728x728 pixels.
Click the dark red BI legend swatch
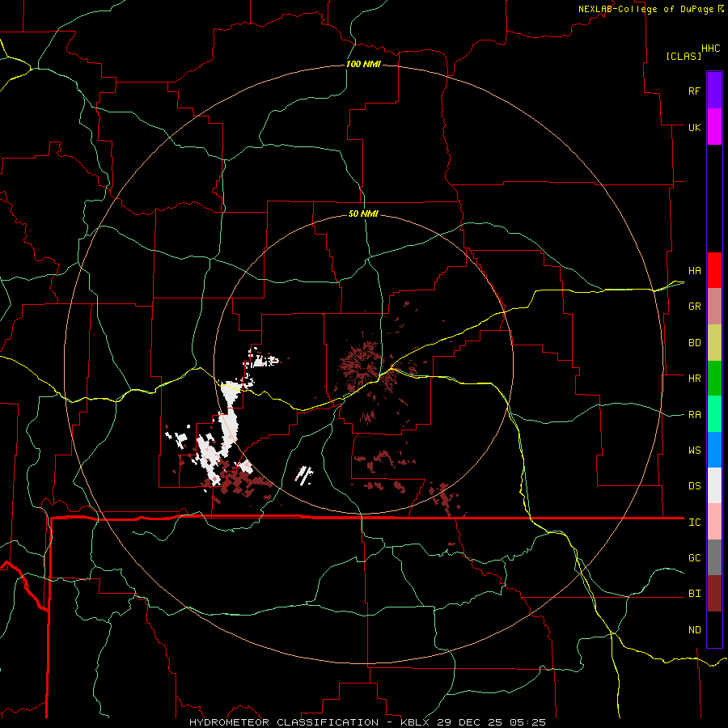[x=714, y=594]
